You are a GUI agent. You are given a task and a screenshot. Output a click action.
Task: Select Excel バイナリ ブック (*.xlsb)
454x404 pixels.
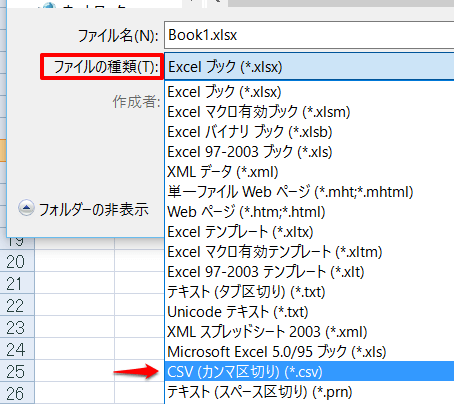click(309, 132)
